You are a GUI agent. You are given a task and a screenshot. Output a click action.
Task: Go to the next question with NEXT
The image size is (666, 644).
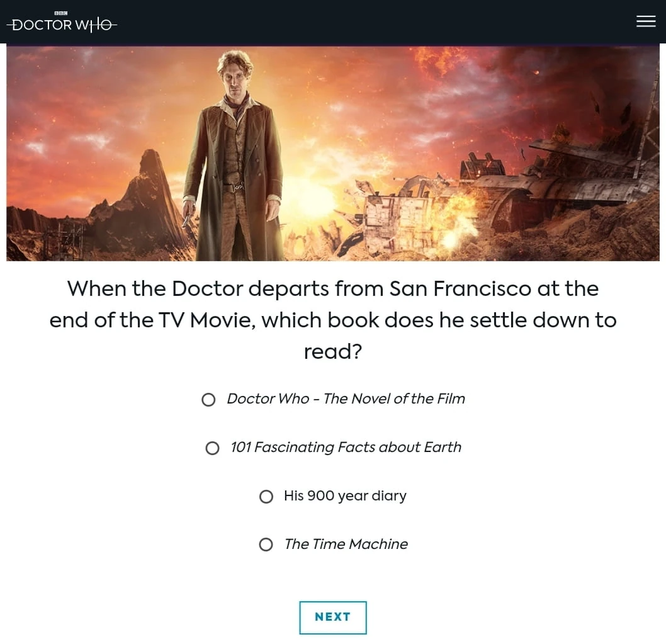click(x=333, y=617)
